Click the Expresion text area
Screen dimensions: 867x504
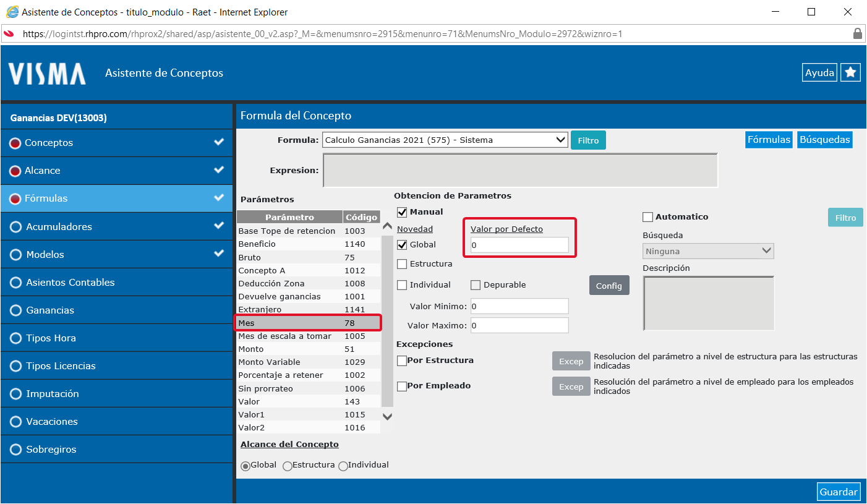(x=520, y=170)
